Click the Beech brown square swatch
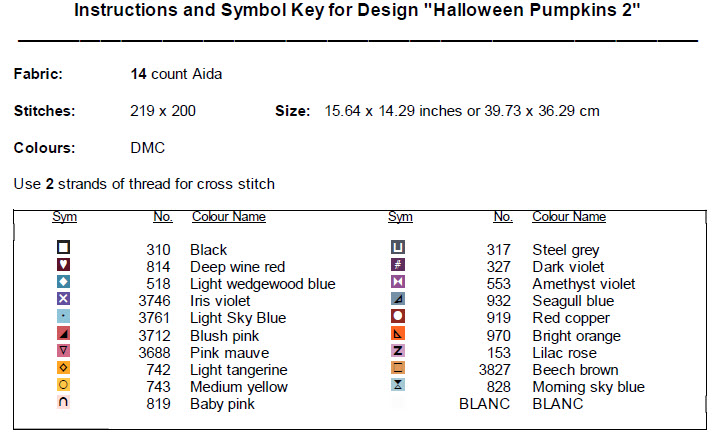The height and width of the screenshot is (442, 721). [x=398, y=368]
